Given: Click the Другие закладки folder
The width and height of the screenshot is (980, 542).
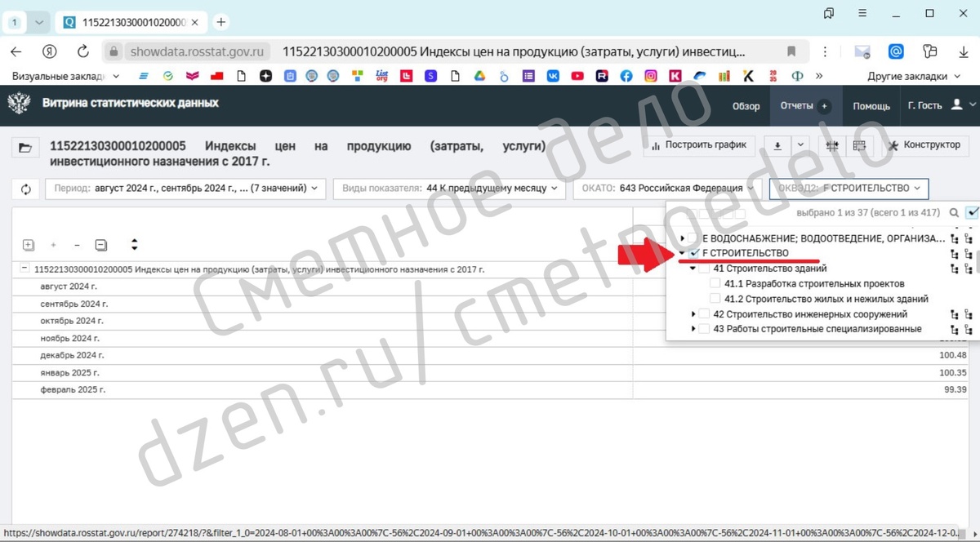Looking at the screenshot, I should pyautogui.click(x=915, y=76).
